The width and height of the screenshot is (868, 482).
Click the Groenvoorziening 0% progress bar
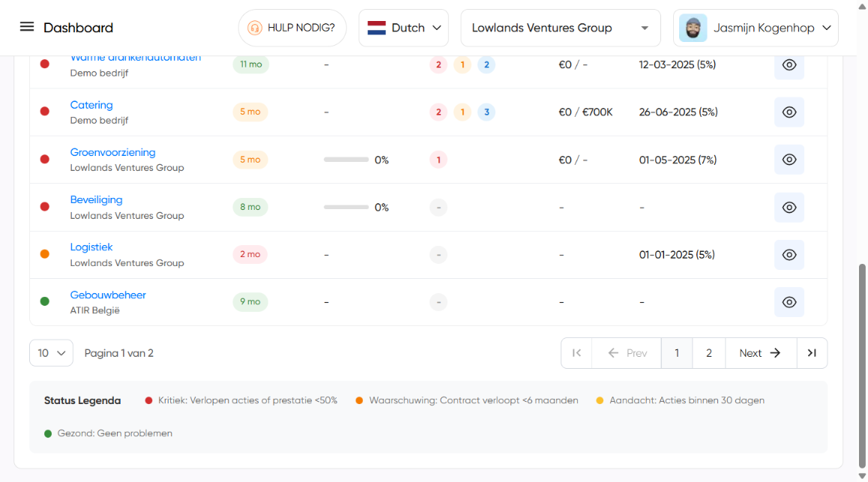pyautogui.click(x=346, y=160)
